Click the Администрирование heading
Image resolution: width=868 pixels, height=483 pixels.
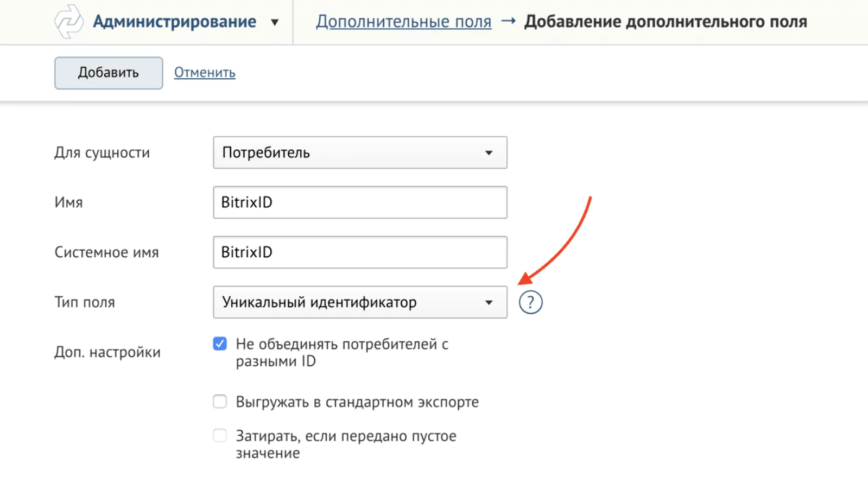[x=174, y=22]
